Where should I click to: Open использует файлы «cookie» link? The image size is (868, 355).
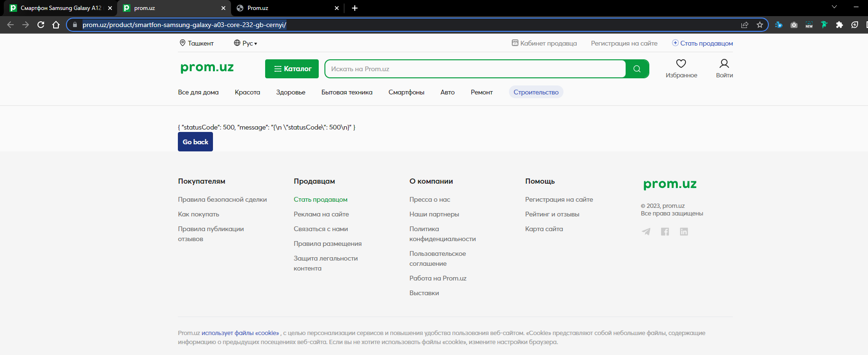(x=240, y=333)
